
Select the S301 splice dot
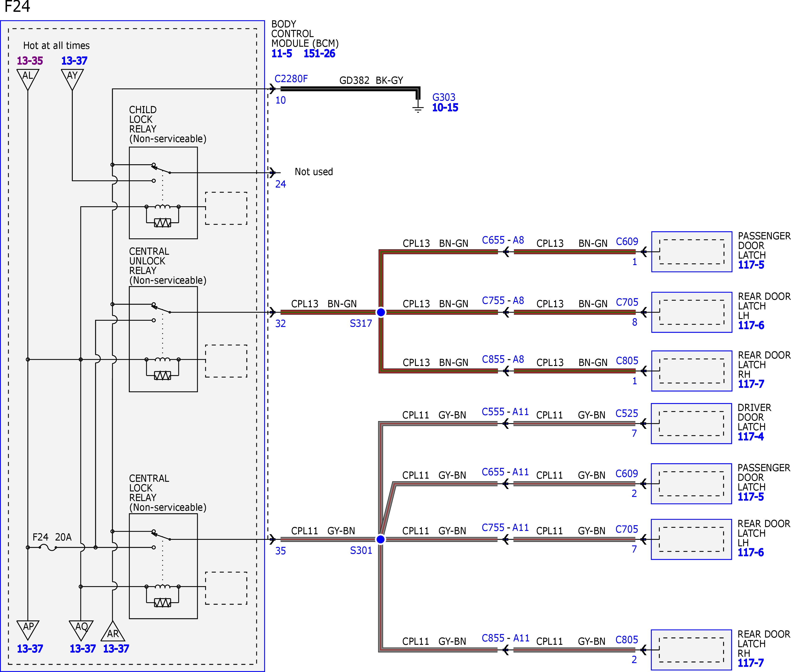(x=380, y=539)
